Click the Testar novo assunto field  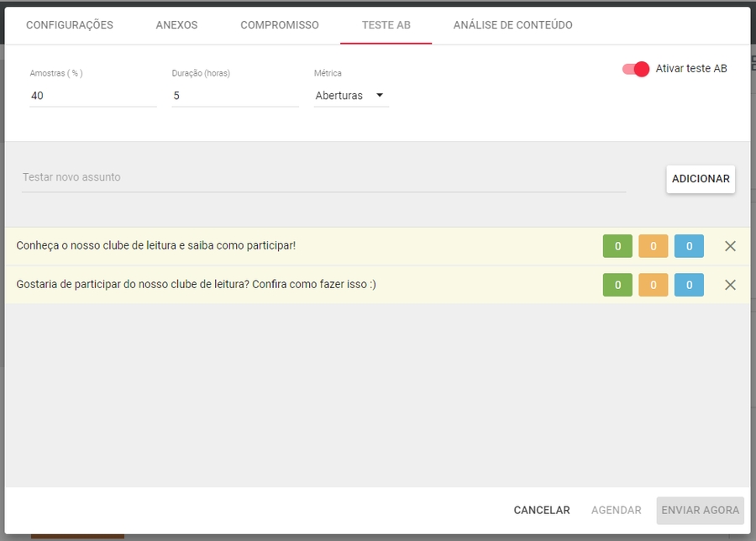pyautogui.click(x=323, y=177)
